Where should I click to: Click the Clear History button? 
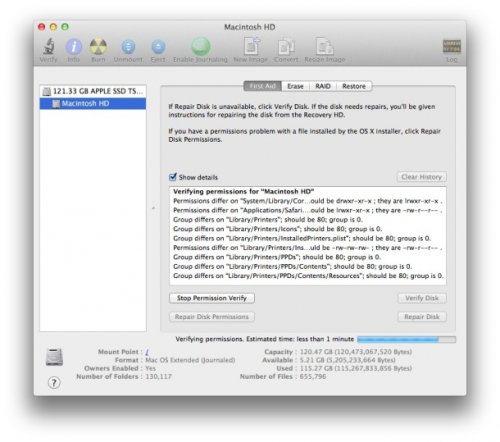[x=421, y=177]
